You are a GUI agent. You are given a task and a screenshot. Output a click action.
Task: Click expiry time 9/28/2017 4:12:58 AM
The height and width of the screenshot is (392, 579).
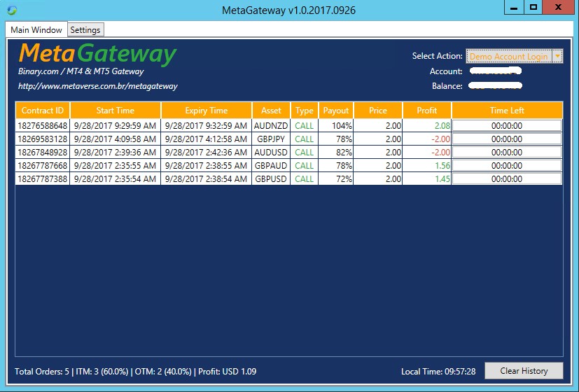click(206, 139)
